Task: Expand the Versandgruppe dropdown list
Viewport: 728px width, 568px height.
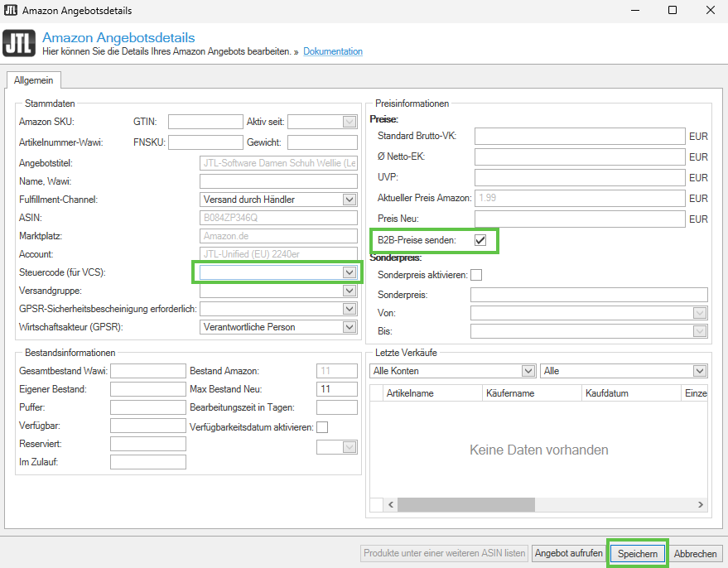Action: (349, 291)
